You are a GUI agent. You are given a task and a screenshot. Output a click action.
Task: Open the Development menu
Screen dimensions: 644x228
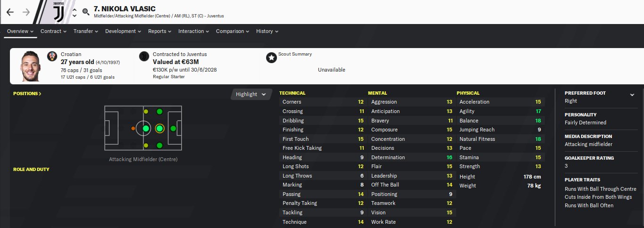[x=123, y=31]
